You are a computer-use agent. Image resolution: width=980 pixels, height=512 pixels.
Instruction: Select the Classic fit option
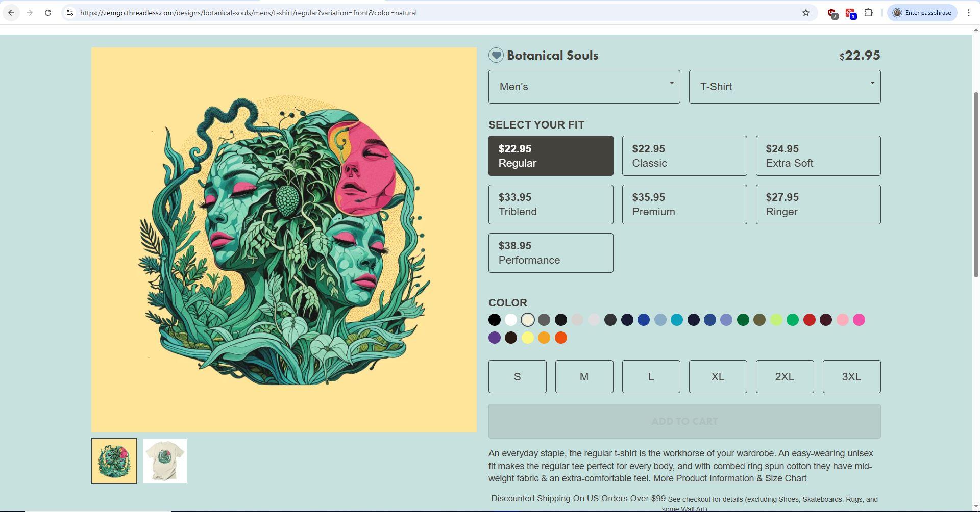point(684,156)
